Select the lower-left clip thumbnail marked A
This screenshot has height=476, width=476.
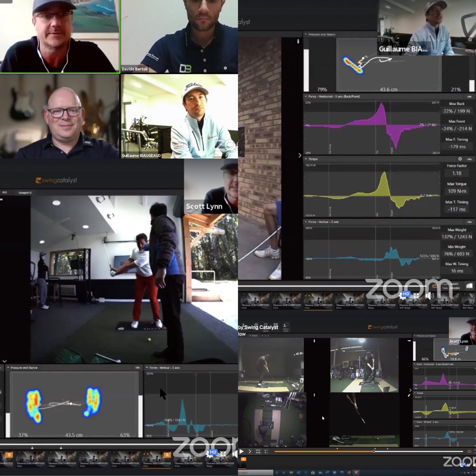157,460
